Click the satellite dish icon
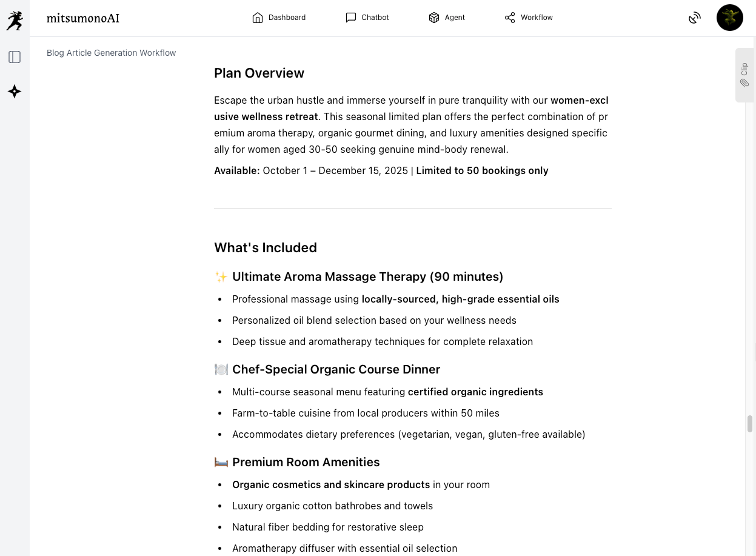Image resolution: width=756 pixels, height=556 pixels. pyautogui.click(x=695, y=18)
